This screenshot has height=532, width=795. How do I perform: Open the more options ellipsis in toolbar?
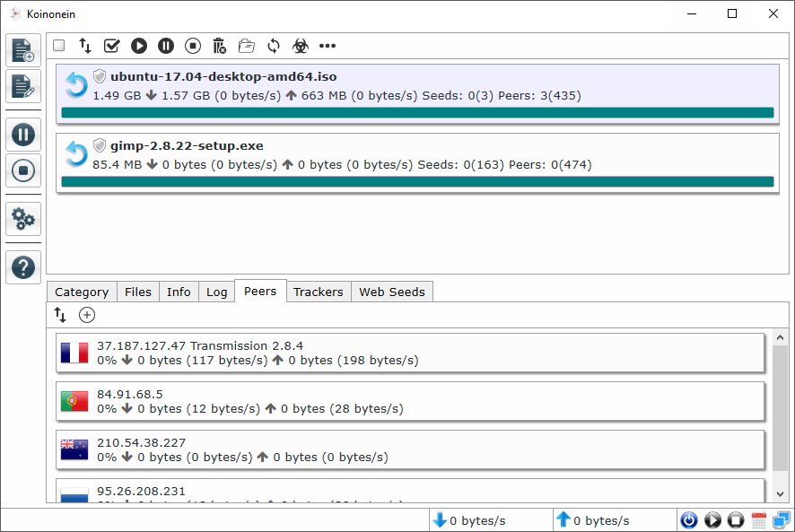[x=328, y=46]
